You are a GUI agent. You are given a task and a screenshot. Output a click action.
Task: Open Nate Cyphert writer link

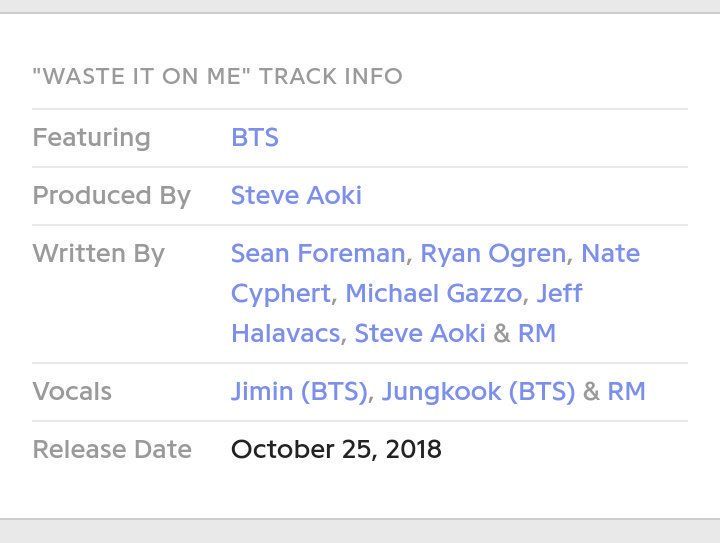(x=610, y=253)
